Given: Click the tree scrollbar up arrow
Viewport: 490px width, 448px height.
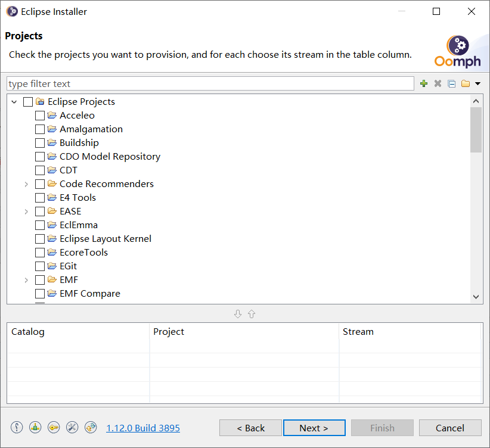Looking at the screenshot, I should pyautogui.click(x=476, y=101).
